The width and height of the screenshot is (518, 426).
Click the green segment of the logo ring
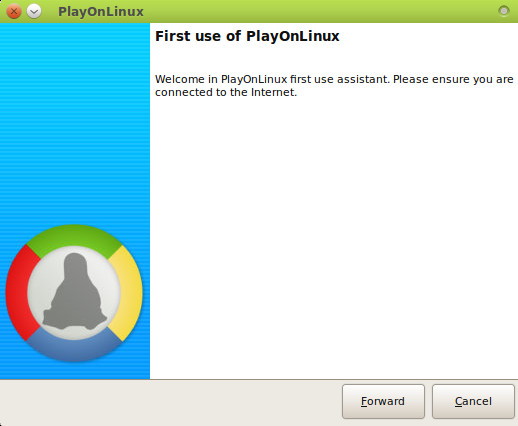point(74,238)
